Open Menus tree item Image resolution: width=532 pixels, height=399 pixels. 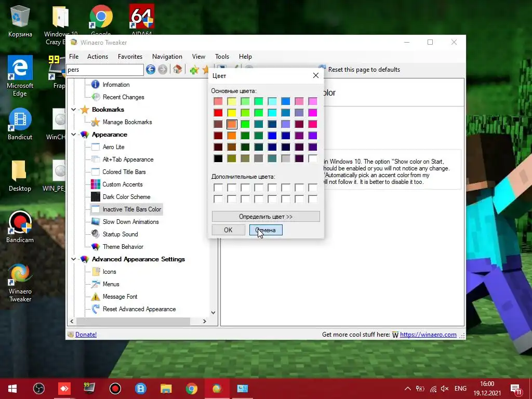[x=111, y=284]
